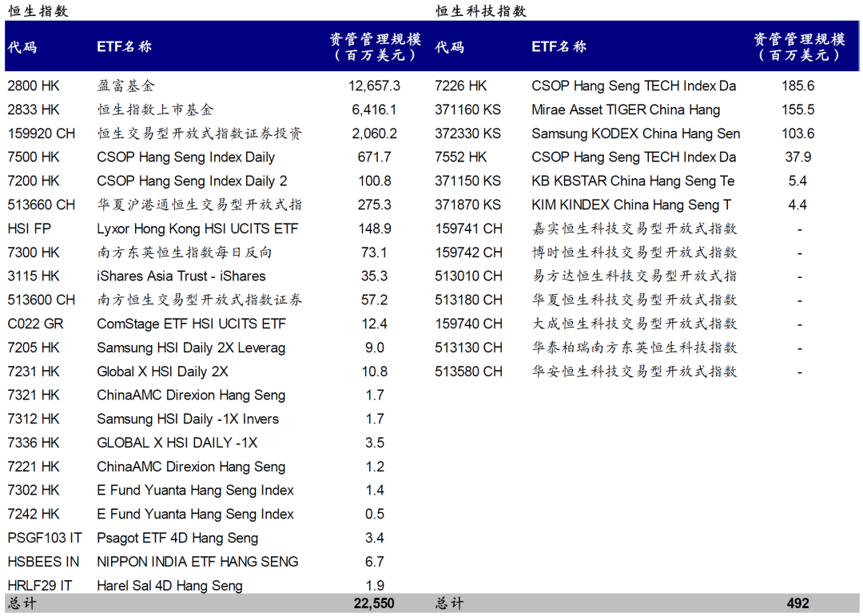Click NIPPON INDIA ETF HANG SENG
The height and width of the screenshot is (616, 863).
[197, 562]
